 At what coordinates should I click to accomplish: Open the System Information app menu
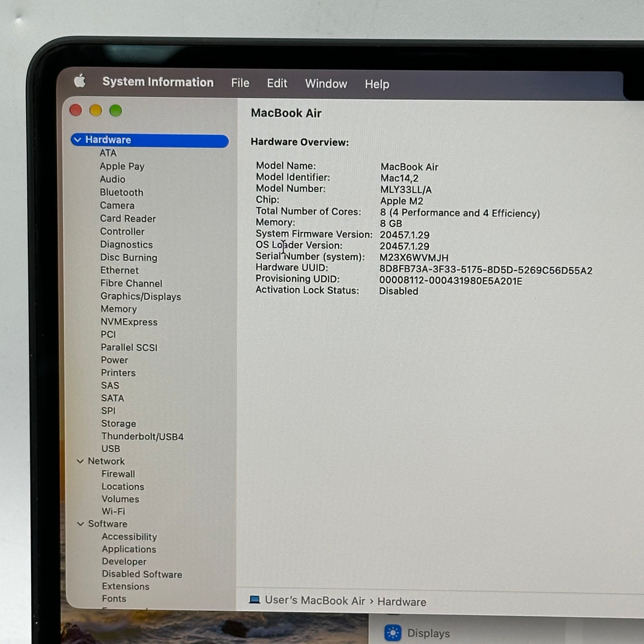[x=158, y=82]
